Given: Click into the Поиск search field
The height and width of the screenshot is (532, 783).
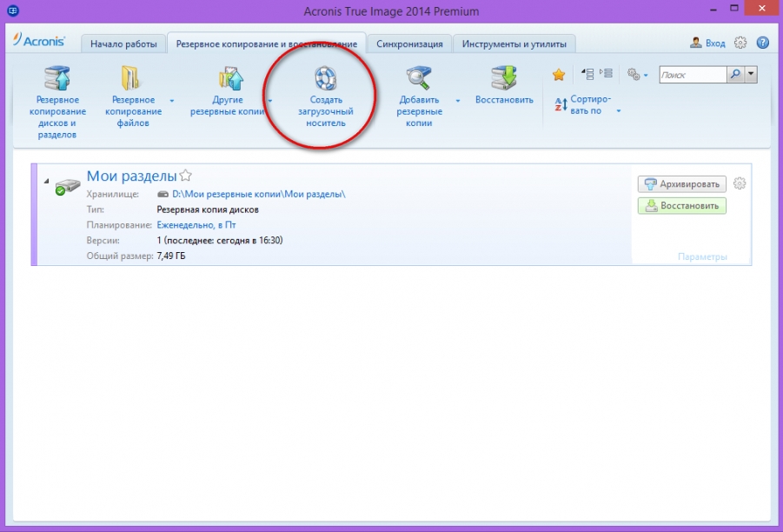Looking at the screenshot, I should (x=692, y=76).
